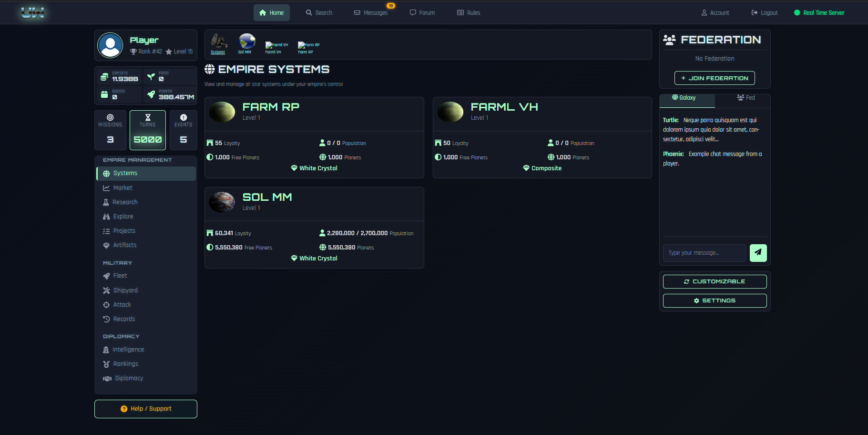Click the Join Federation button

(x=715, y=78)
